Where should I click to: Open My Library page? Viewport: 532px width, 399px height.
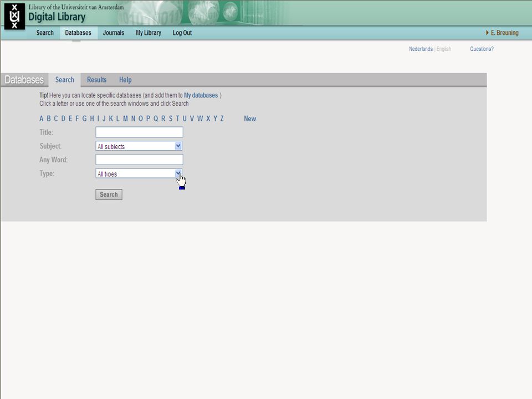(149, 33)
